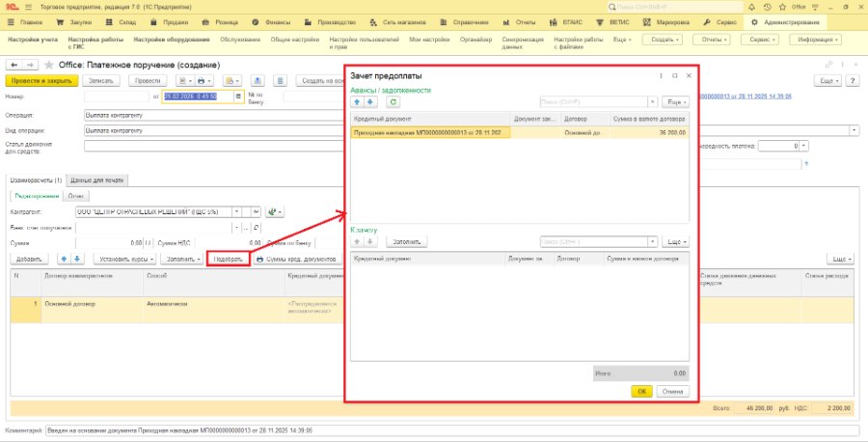Open the calendar picker next to date field

coord(238,97)
